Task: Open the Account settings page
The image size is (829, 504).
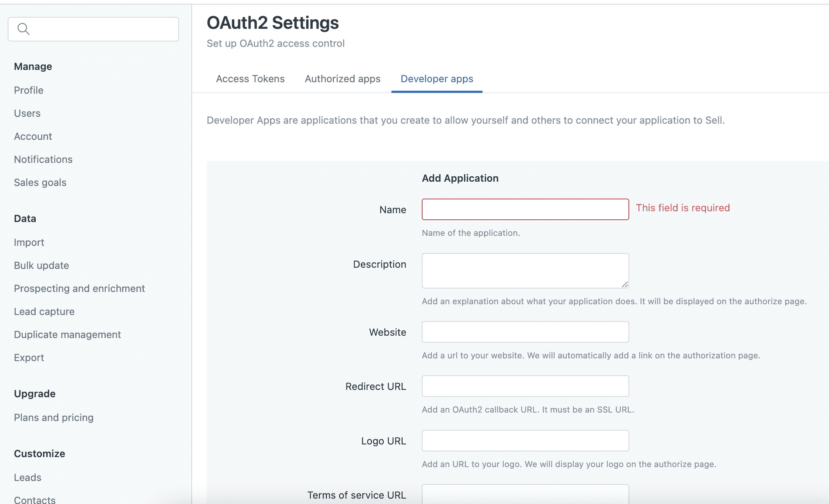Action: (33, 136)
